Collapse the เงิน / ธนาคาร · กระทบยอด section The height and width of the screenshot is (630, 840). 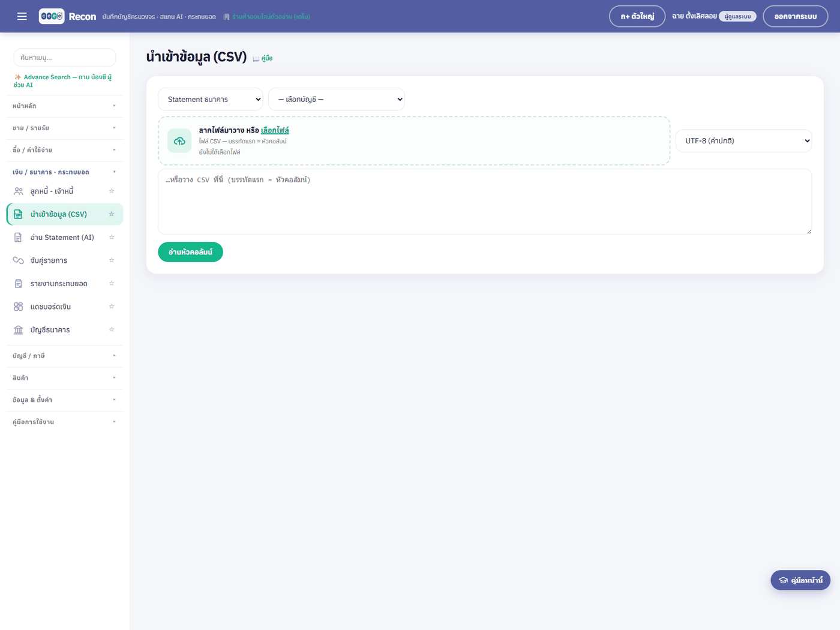[65, 172]
